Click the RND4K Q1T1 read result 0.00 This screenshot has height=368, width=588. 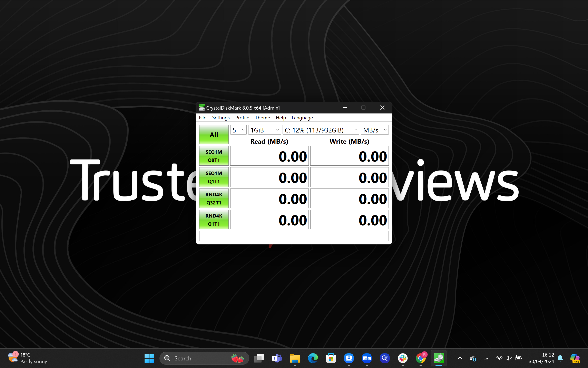[x=269, y=220]
